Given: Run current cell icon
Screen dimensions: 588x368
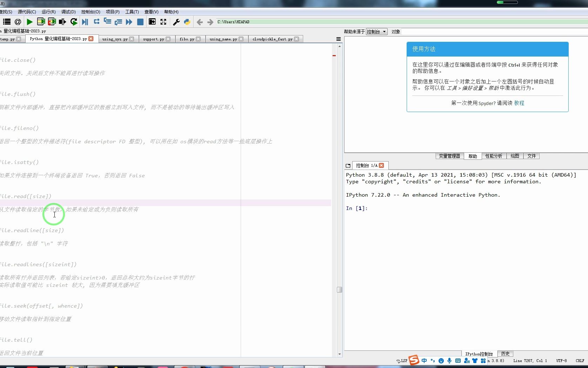Looking at the screenshot, I should coord(41,22).
